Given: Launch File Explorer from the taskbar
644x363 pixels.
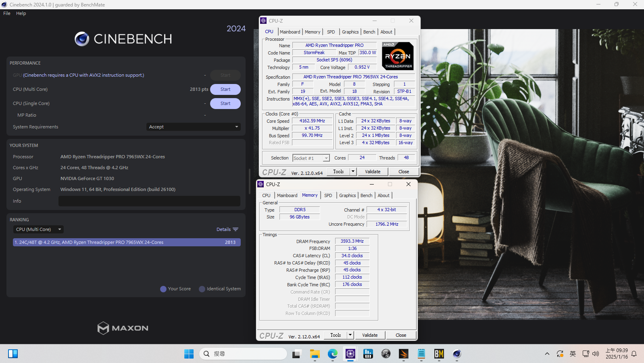Looking at the screenshot, I should [315, 354].
